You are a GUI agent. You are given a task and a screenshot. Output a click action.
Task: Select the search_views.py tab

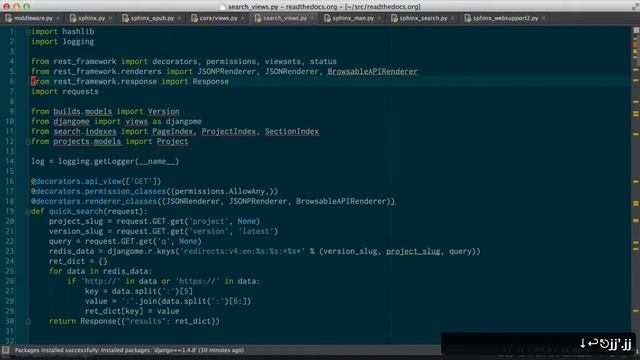click(x=284, y=18)
